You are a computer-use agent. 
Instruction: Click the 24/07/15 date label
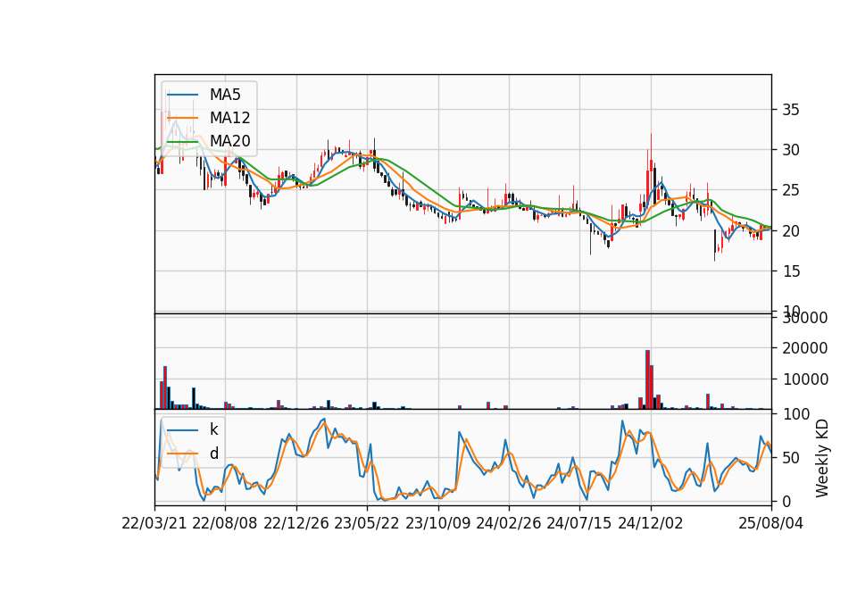[x=579, y=523]
